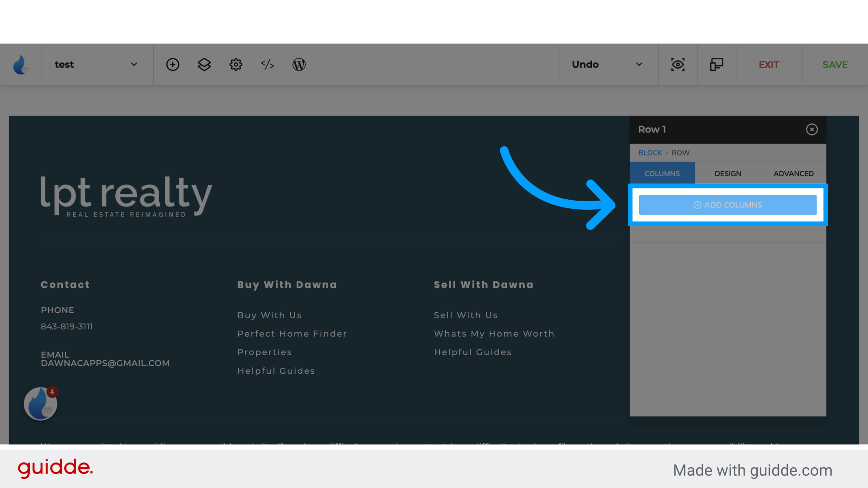Click the ADD COLUMNS button
868x488 pixels.
(x=728, y=205)
